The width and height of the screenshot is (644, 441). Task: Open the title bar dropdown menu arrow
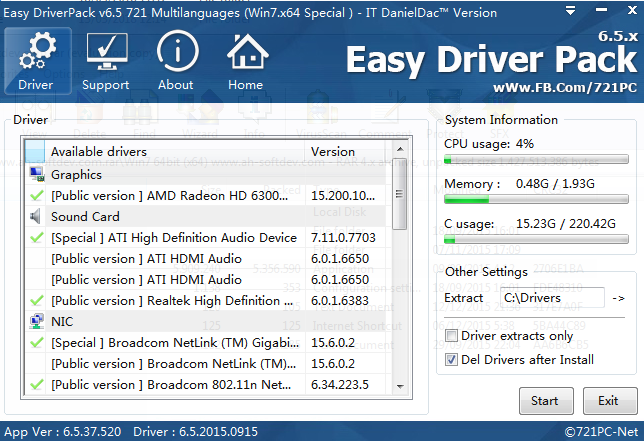tap(570, 11)
